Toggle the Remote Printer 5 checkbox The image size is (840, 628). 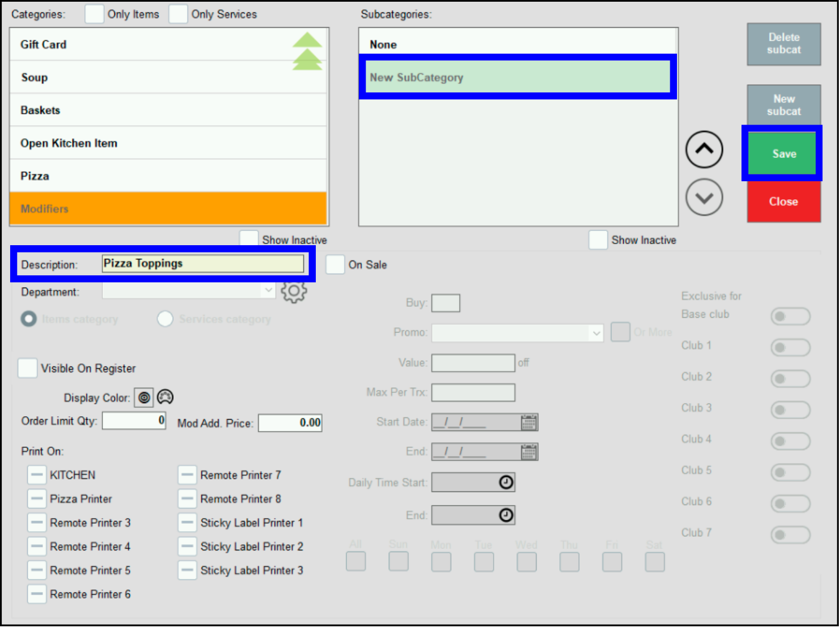(37, 570)
